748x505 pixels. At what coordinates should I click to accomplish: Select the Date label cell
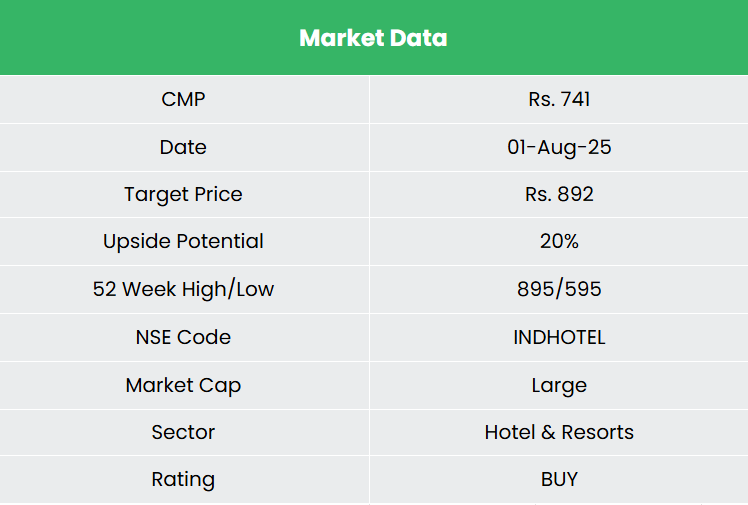point(183,147)
